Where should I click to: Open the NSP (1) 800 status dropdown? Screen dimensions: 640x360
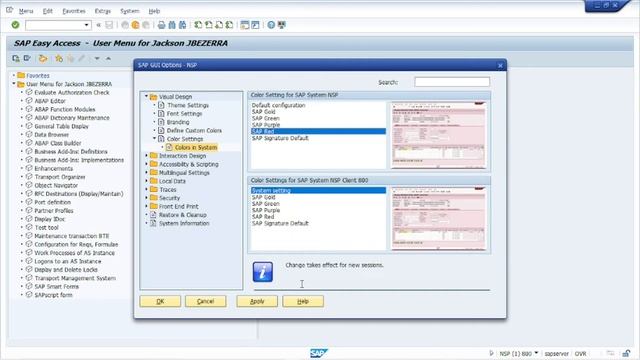coord(536,353)
